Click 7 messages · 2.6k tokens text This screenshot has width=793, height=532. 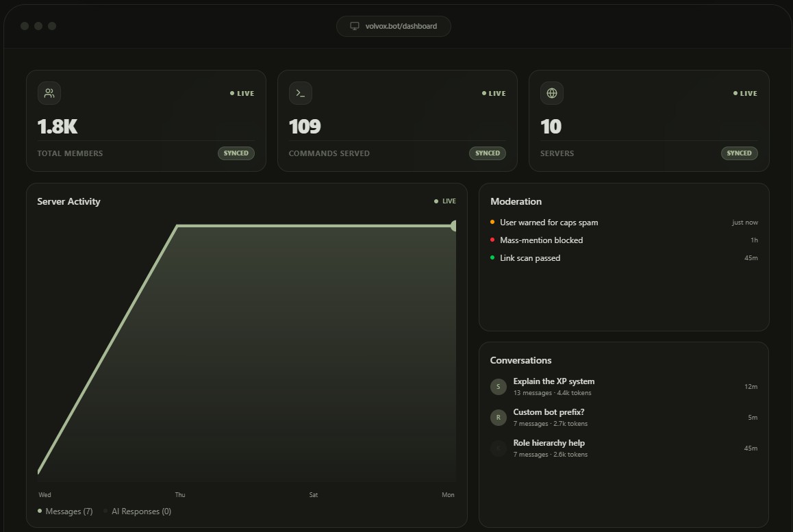pyautogui.click(x=551, y=455)
